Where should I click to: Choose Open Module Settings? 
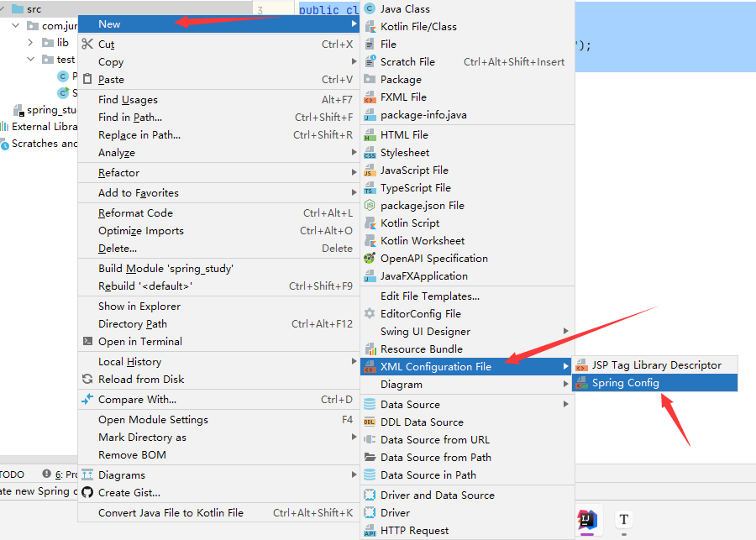coord(218,419)
